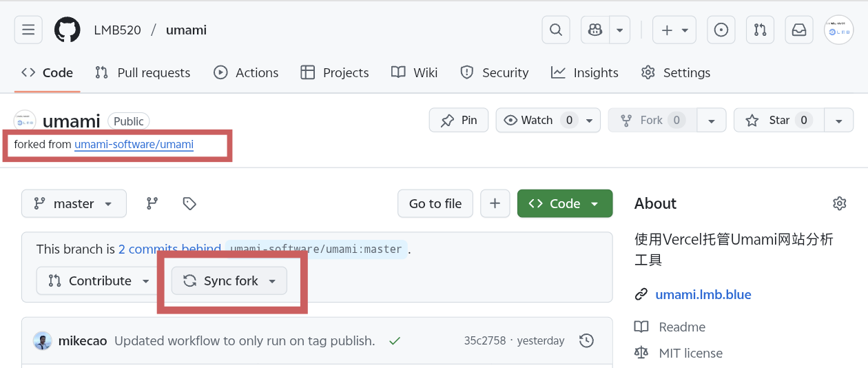Image resolution: width=868 pixels, height=368 pixels.
Task: Expand the master branch dropdown
Action: [x=74, y=203]
